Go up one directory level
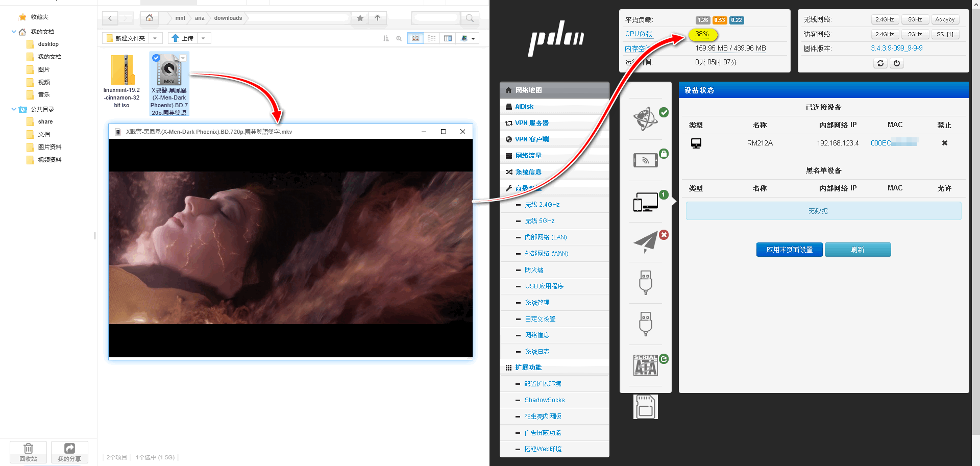Viewport: 980px width, 466px height. (378, 18)
